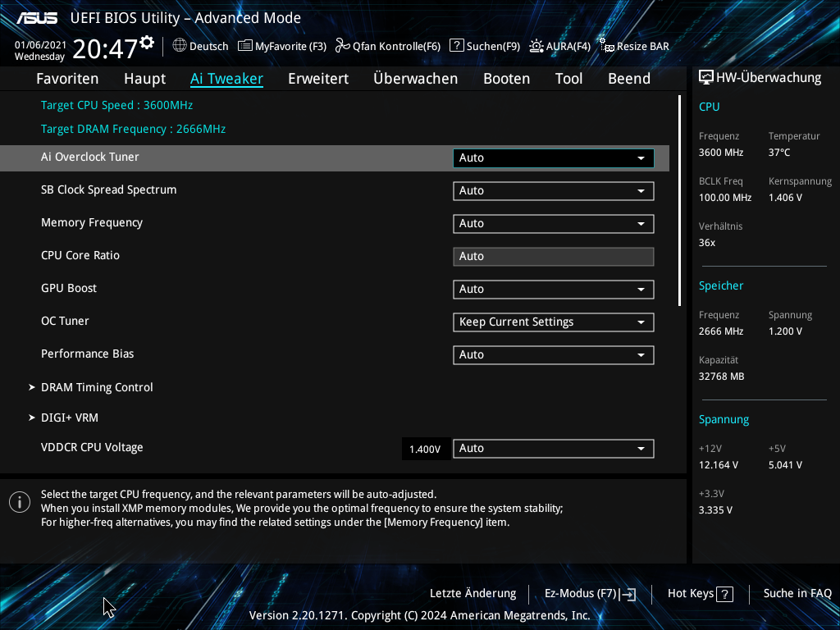This screenshot has height=630, width=840.
Task: Open AURA(F4) settings
Action: pos(559,46)
